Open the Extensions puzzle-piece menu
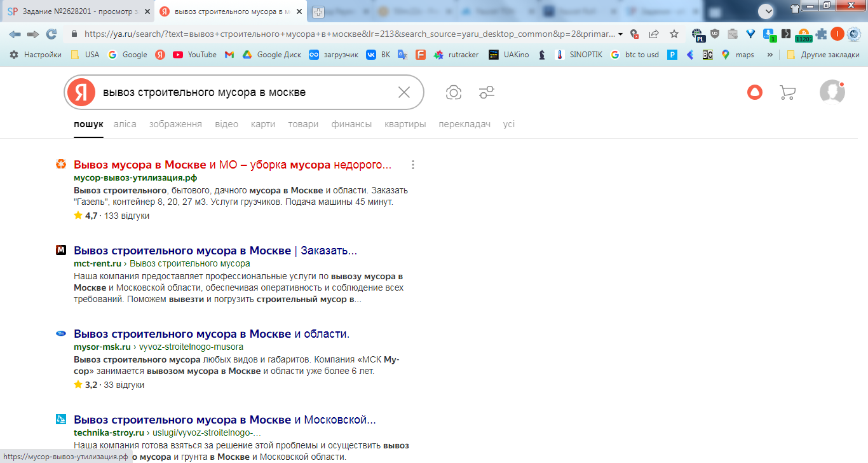The height and width of the screenshot is (463, 868). tap(821, 34)
